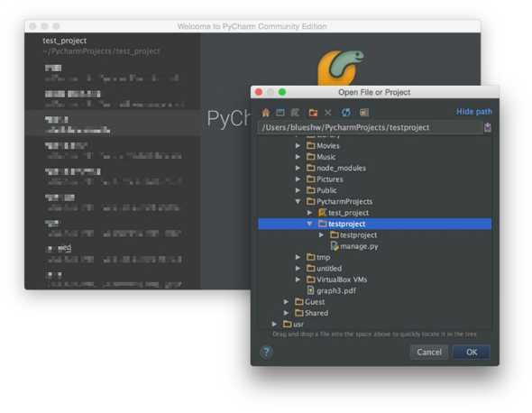Click the OK button
Image resolution: width=532 pixels, height=413 pixels.
[x=472, y=353]
